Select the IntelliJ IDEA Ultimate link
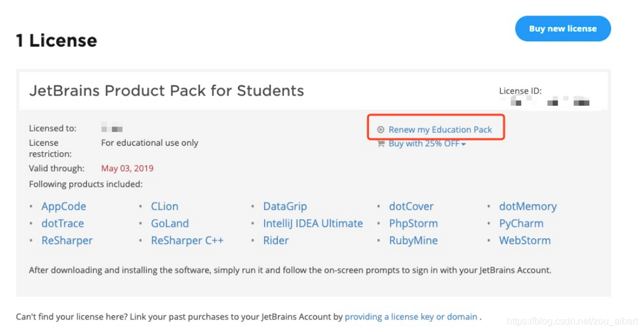This screenshot has width=644, height=332. click(x=313, y=223)
